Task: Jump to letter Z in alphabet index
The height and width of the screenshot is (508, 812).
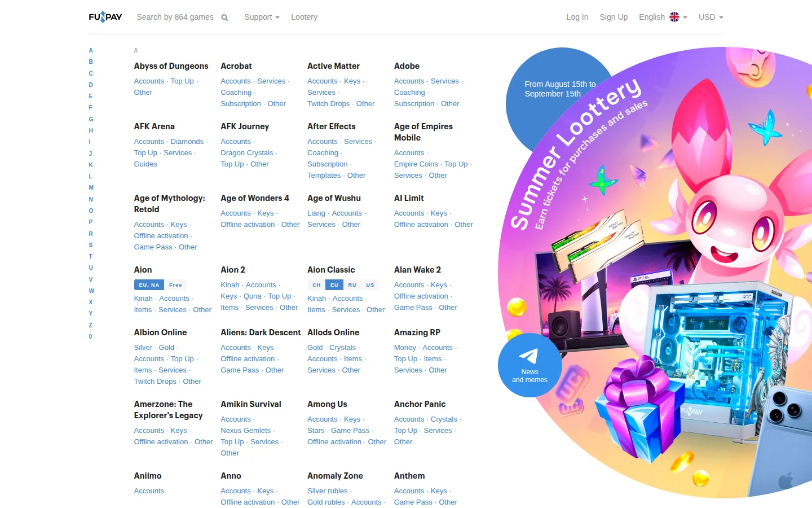Action: [x=90, y=325]
